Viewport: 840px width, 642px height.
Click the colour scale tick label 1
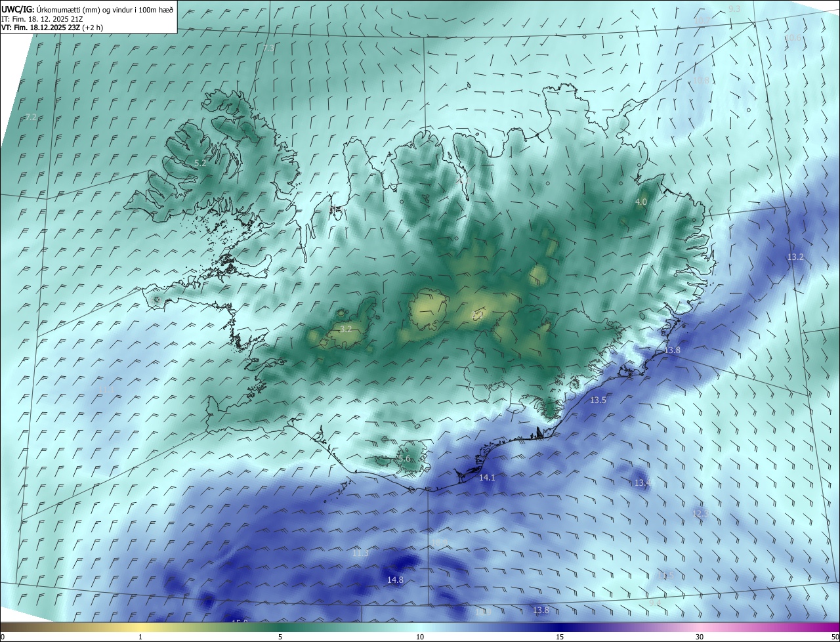[140, 637]
